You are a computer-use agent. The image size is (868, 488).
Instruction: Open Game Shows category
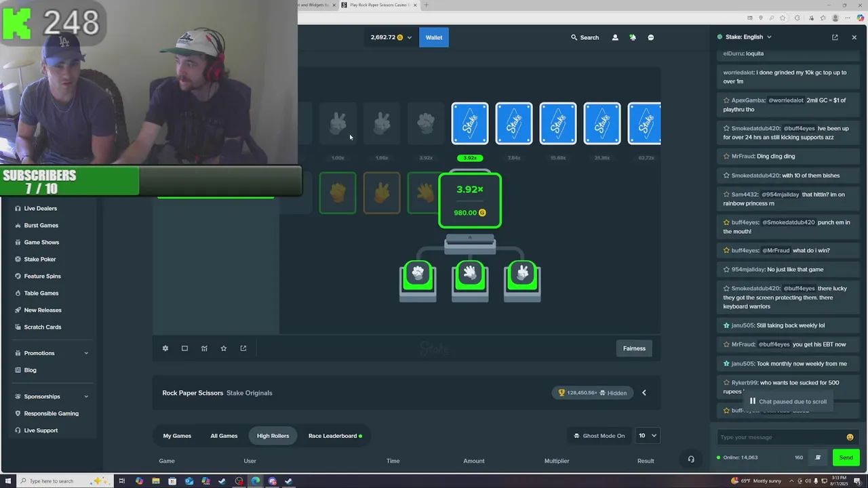tap(41, 242)
